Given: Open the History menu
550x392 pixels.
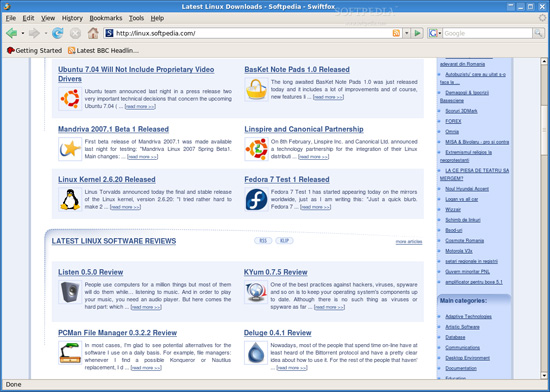Looking at the screenshot, I should (x=72, y=18).
